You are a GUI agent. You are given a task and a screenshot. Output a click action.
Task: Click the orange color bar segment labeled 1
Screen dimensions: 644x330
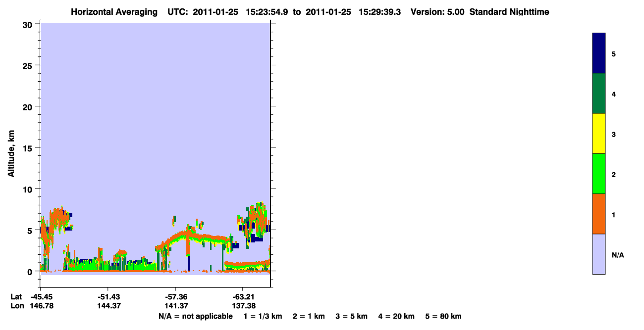point(599,214)
